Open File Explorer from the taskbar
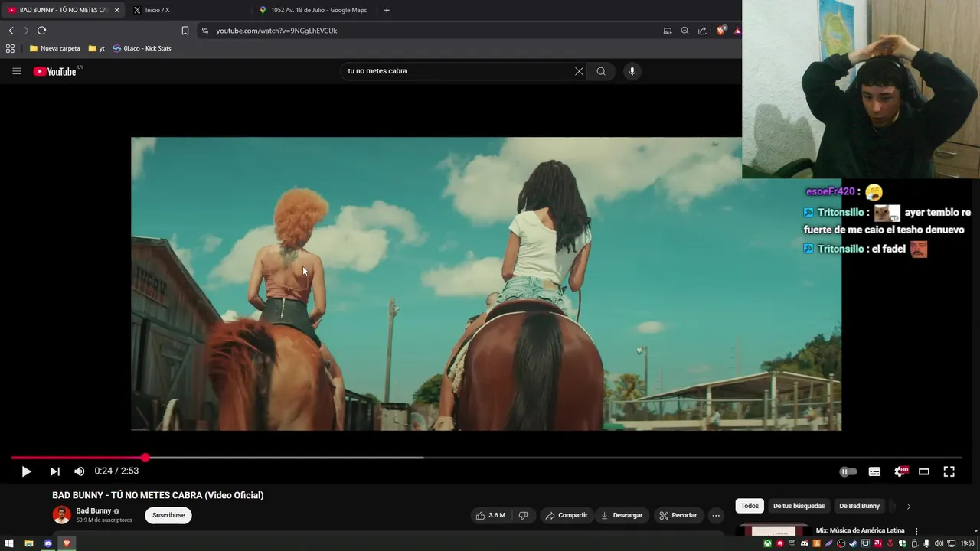 pos(28,543)
